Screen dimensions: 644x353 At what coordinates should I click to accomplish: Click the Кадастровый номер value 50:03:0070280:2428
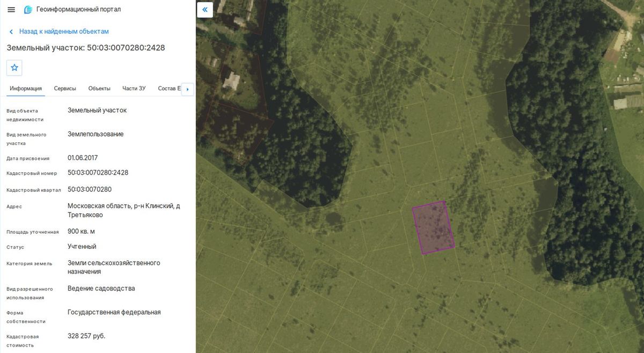click(98, 173)
